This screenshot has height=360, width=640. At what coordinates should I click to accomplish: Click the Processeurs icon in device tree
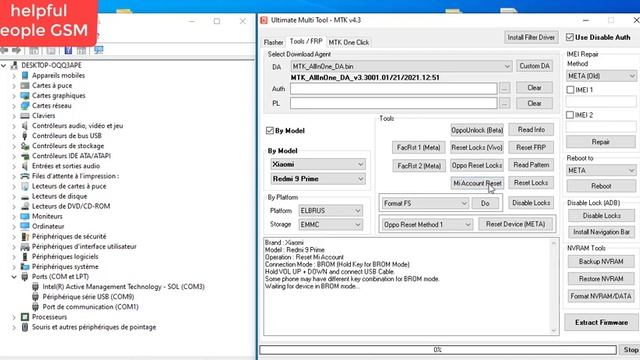coord(25,317)
